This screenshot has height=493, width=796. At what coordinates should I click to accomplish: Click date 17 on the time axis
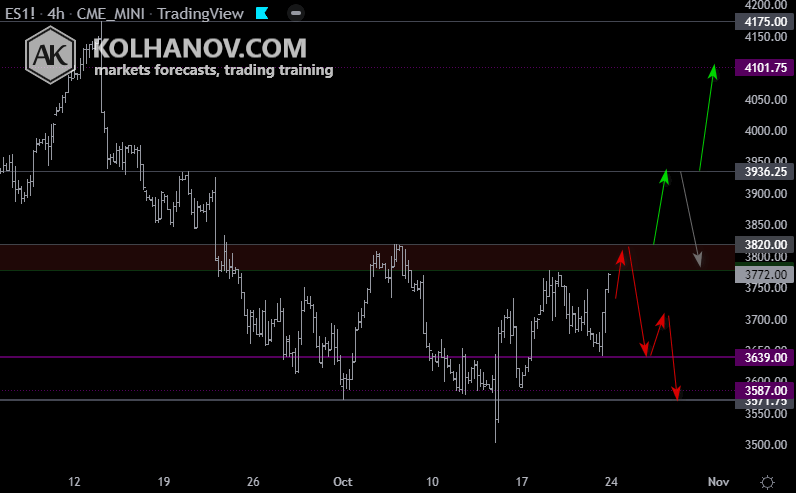[x=521, y=482]
